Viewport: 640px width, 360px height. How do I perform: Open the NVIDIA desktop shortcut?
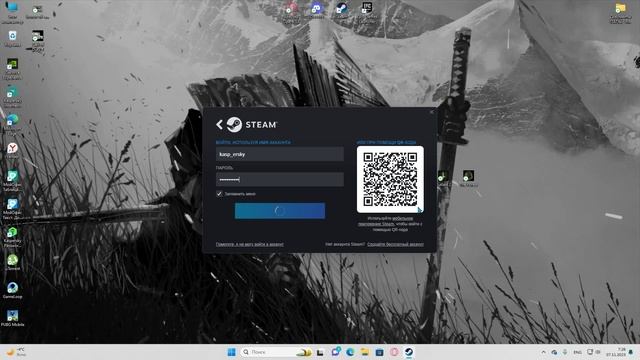(12, 68)
